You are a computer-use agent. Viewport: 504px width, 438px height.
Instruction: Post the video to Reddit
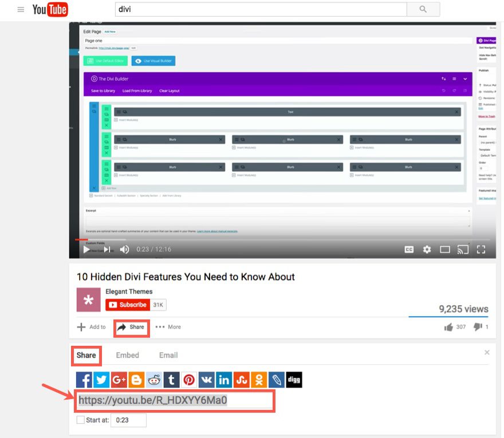[x=153, y=379]
